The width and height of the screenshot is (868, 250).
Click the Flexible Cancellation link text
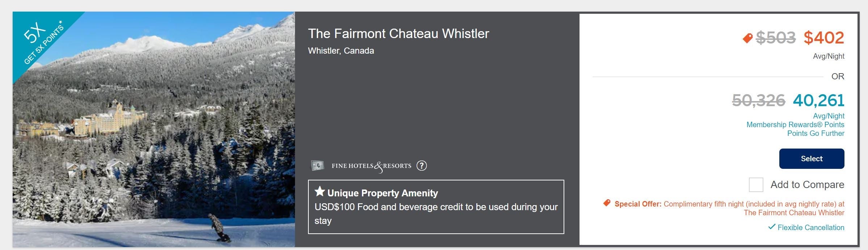click(x=811, y=228)
